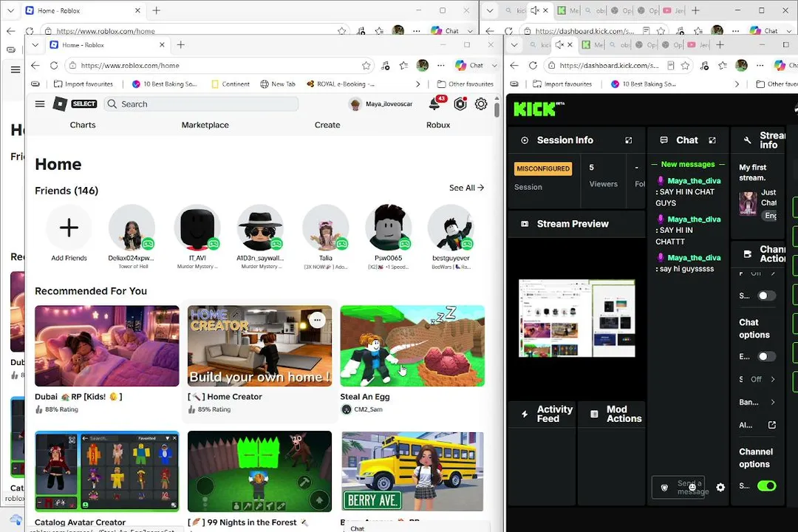Open the Dubai RP game thumbnail
This screenshot has width=798, height=532.
coord(107,346)
